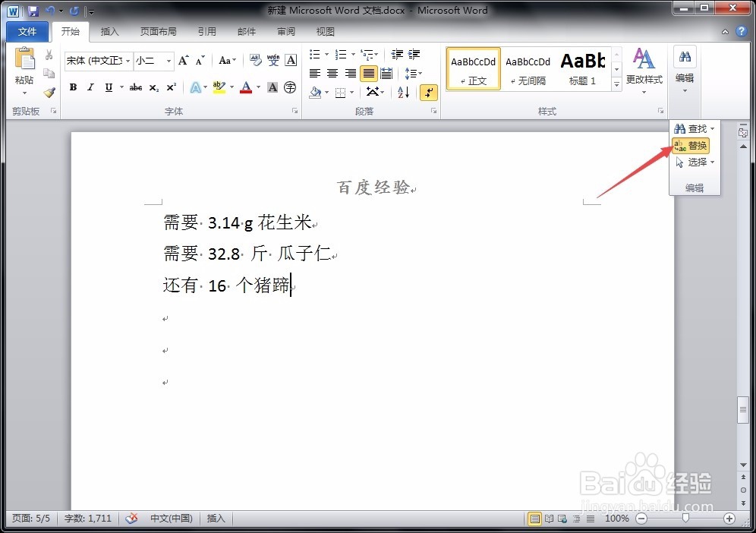Click the Redo icon in title bar

74,11
